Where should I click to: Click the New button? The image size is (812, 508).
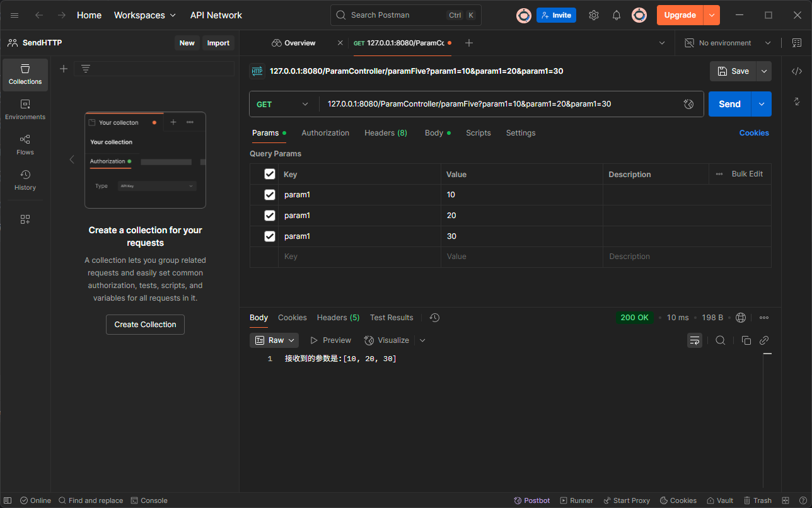[187, 43]
